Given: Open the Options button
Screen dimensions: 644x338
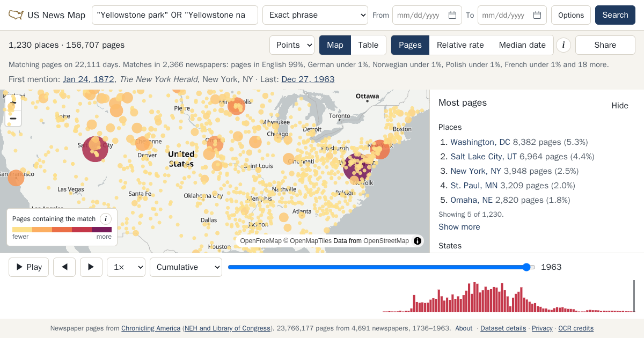Looking at the screenshot, I should coord(571,15).
